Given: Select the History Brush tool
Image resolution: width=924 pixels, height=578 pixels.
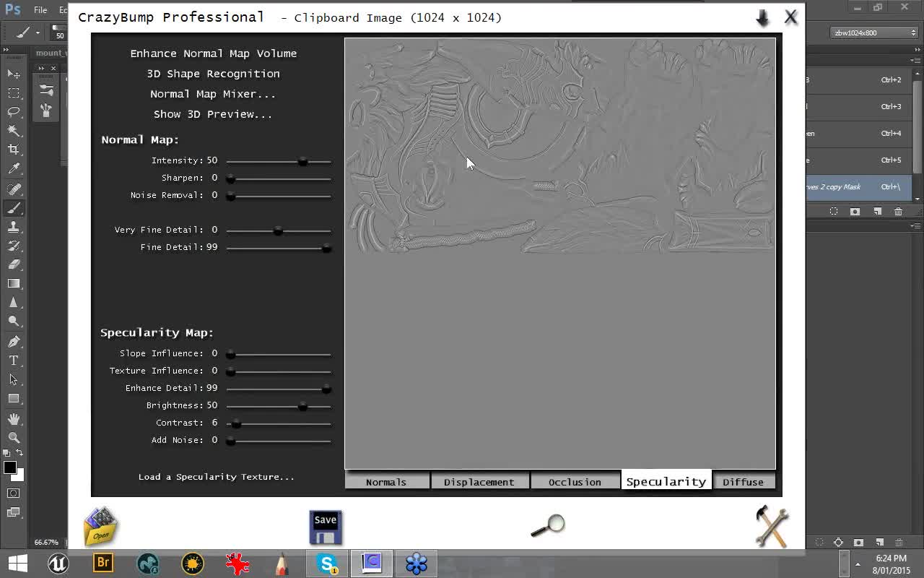Looking at the screenshot, I should click(x=14, y=246).
